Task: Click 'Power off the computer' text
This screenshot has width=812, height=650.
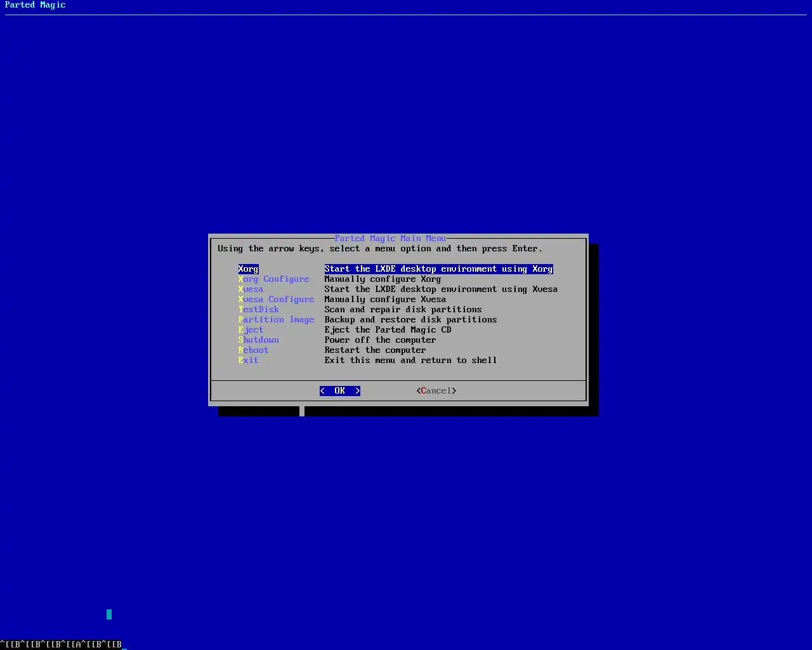Action: click(380, 340)
